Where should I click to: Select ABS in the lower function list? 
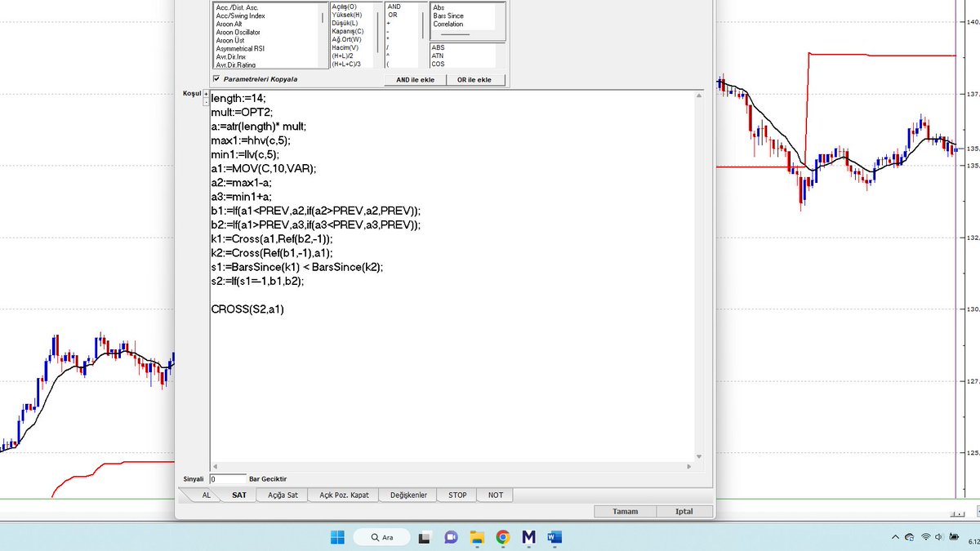(438, 47)
